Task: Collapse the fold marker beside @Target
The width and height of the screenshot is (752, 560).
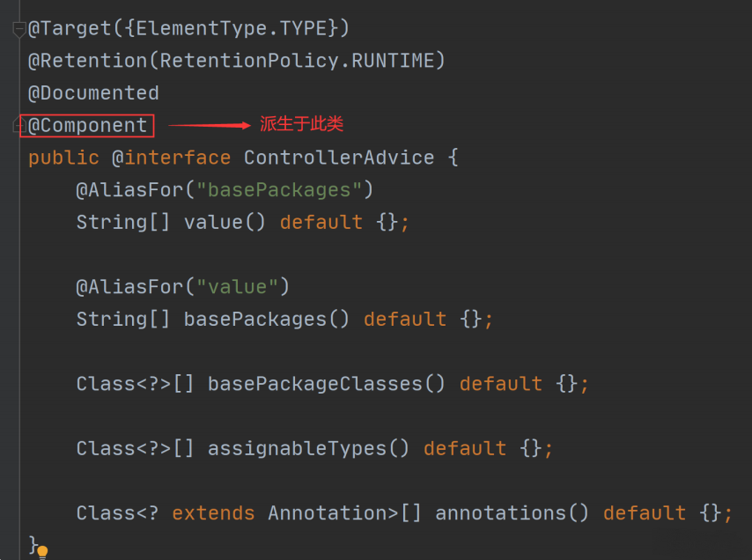Action: [18, 30]
